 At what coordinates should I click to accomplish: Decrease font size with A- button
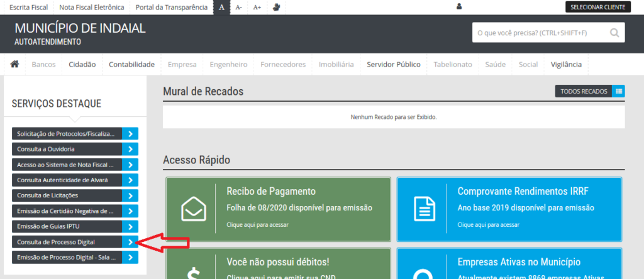pyautogui.click(x=239, y=7)
